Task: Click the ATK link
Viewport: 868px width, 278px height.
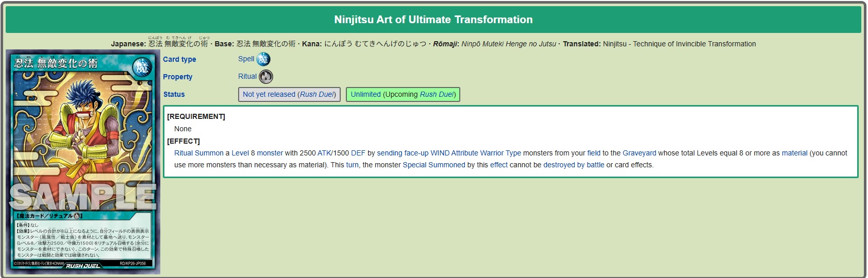Action: 325,153
